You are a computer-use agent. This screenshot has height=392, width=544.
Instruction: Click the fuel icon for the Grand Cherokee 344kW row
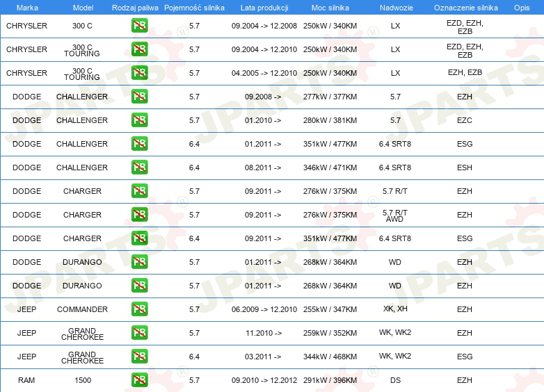(139, 357)
